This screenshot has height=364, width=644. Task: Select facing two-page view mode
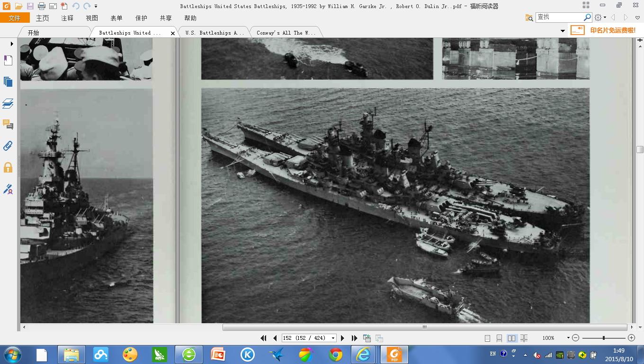click(511, 338)
